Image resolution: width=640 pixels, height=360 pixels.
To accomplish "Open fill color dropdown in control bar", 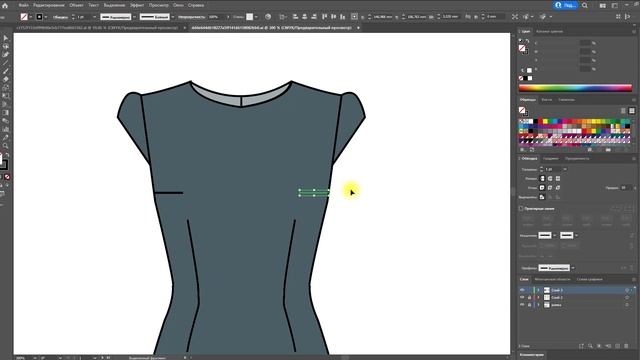I will (x=31, y=17).
